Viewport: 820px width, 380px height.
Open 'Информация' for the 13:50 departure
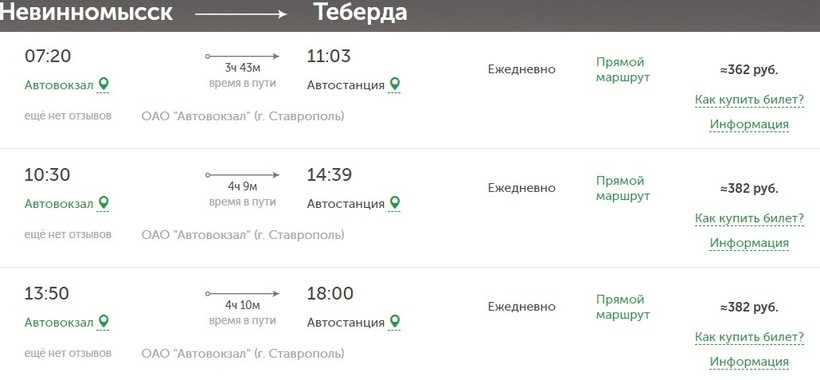pos(749,362)
